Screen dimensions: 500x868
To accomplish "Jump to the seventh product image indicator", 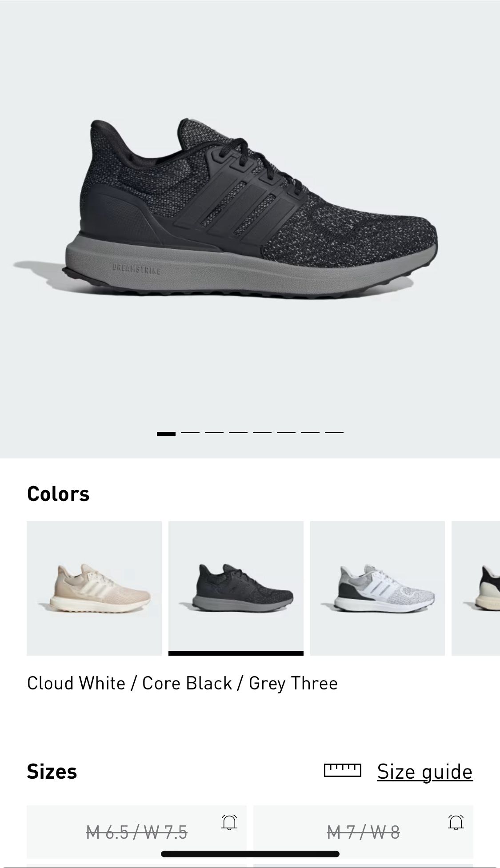I will coord(310,432).
